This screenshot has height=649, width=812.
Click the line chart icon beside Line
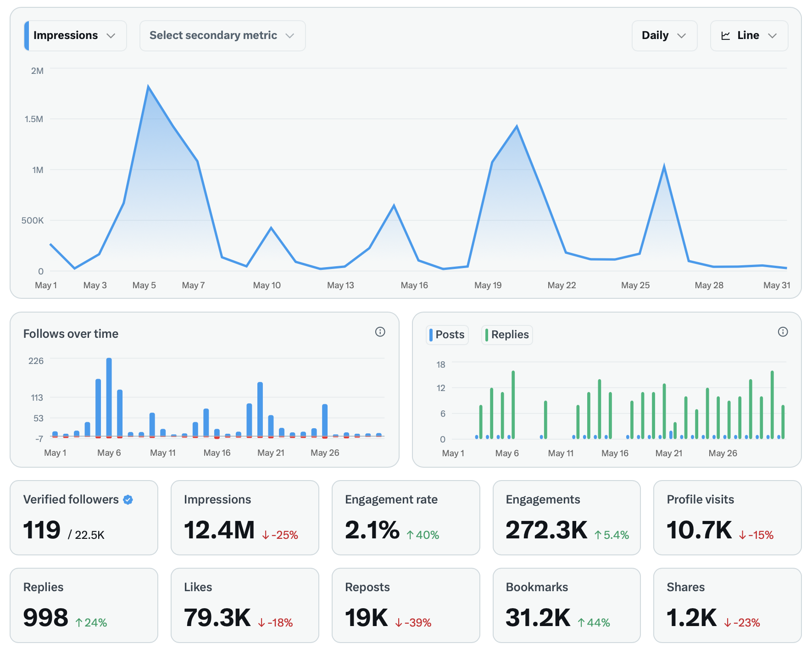click(x=726, y=35)
